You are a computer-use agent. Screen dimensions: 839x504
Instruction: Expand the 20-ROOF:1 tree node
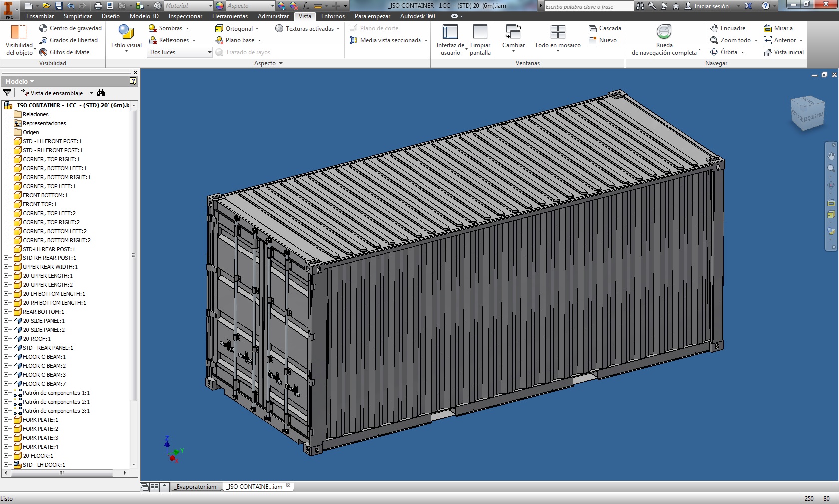[x=6, y=339]
